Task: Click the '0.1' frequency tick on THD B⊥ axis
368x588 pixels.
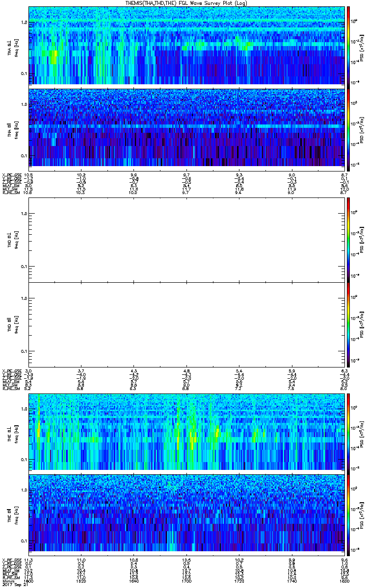Action: pyautogui.click(x=24, y=267)
